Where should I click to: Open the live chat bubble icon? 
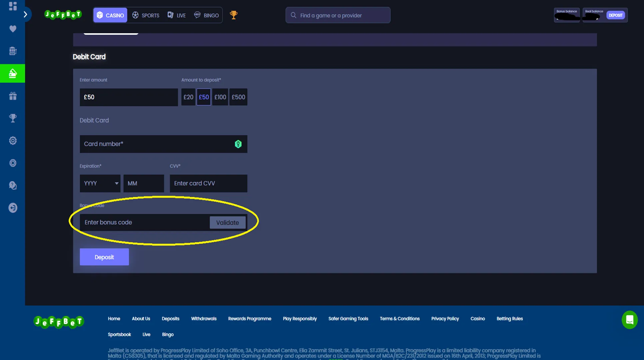tap(630, 320)
